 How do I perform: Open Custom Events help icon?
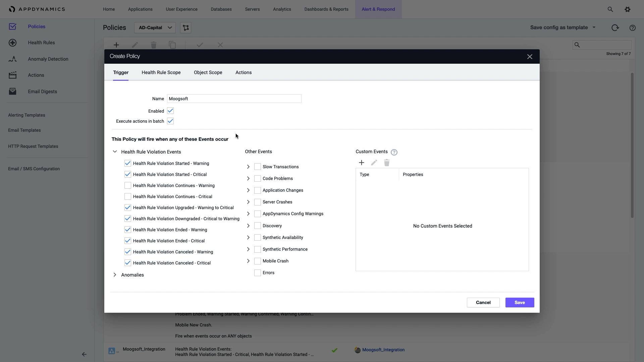tap(394, 152)
